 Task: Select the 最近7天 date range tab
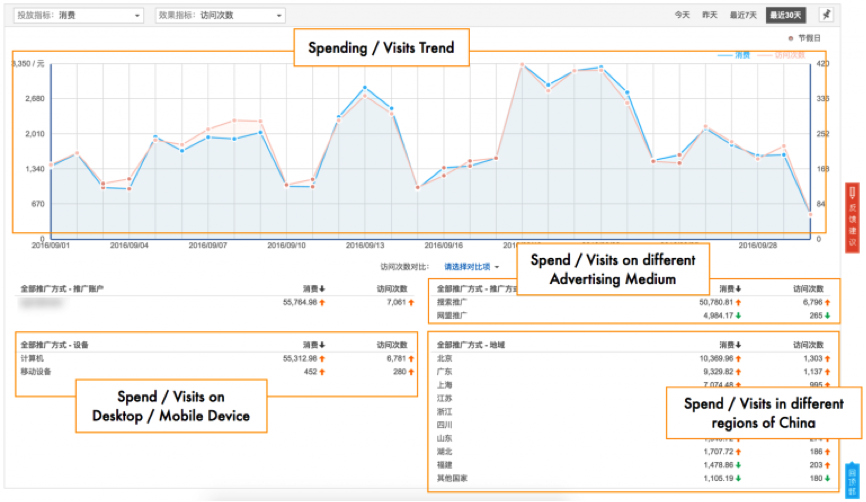(743, 15)
